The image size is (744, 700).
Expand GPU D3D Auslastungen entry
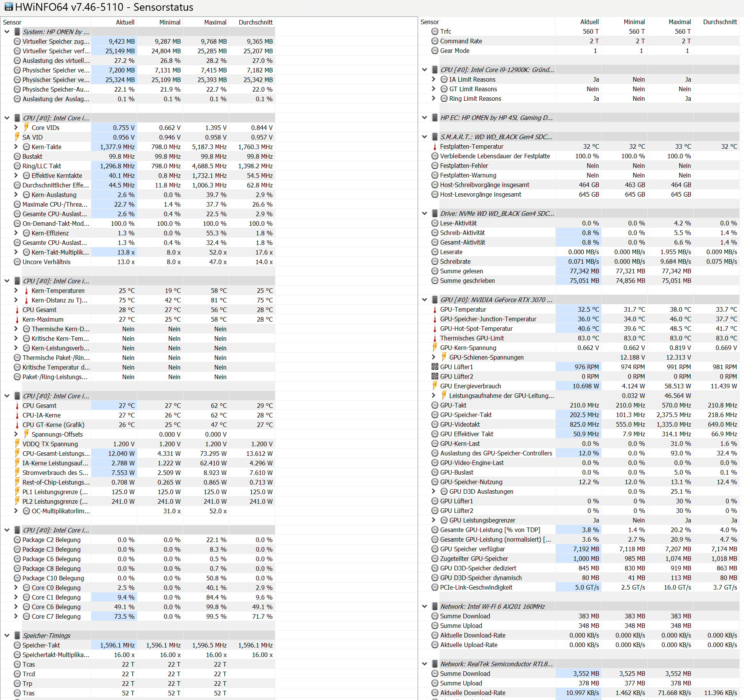[x=433, y=491]
